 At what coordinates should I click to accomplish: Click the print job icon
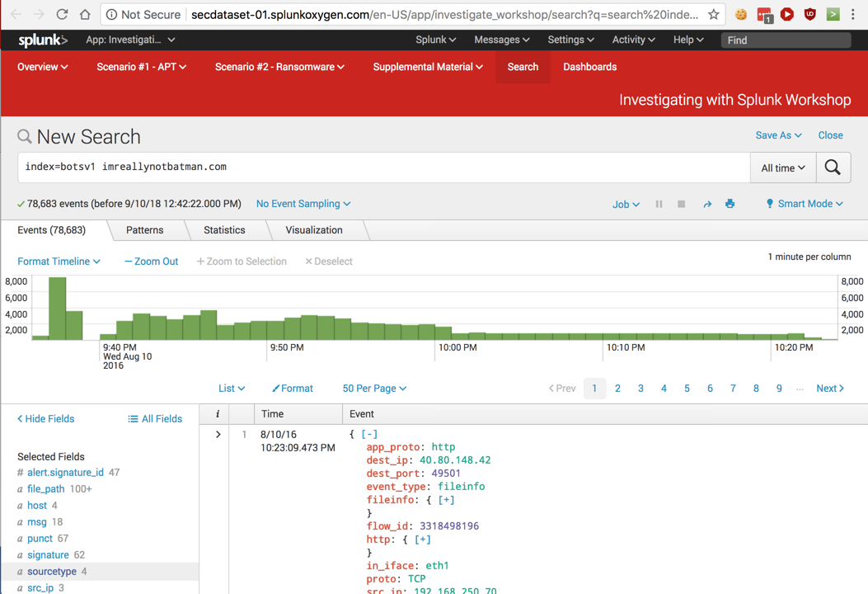(x=730, y=204)
